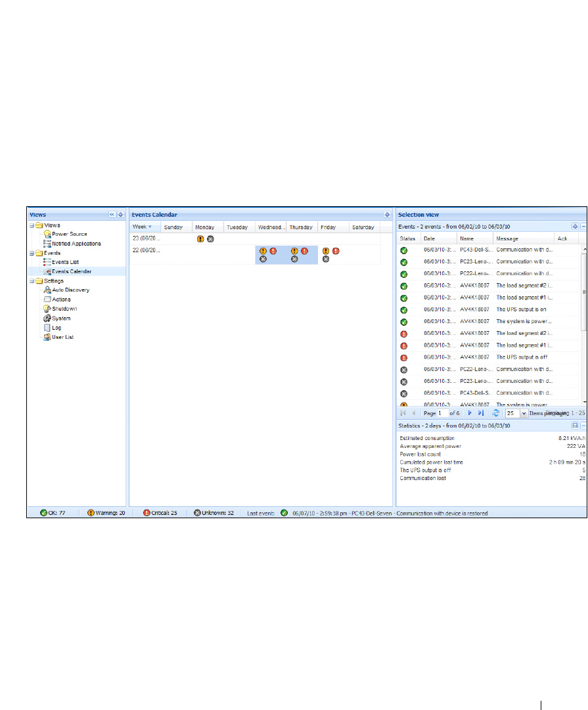The image size is (588, 710).
Task: Click the Friday column header
Action: tap(333, 227)
